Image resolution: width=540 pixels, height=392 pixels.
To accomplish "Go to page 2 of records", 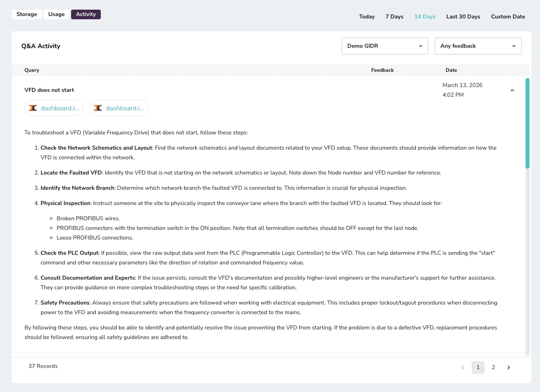I will coord(493,368).
